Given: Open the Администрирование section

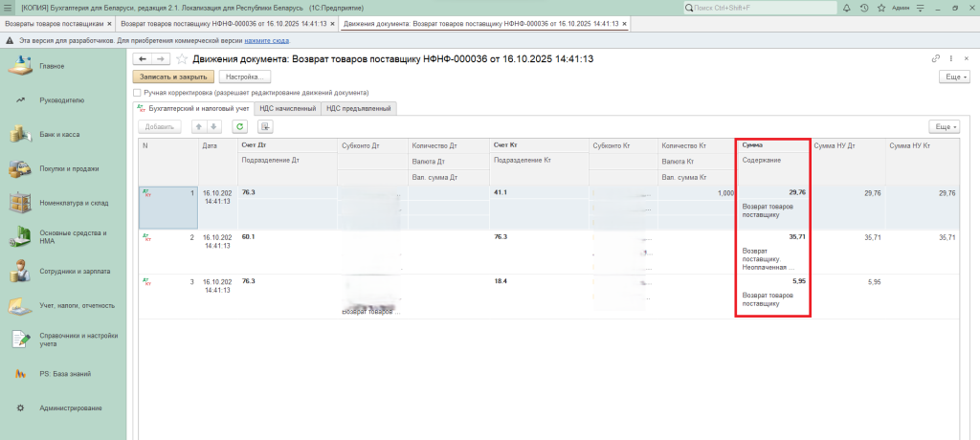Looking at the screenshot, I should point(70,408).
